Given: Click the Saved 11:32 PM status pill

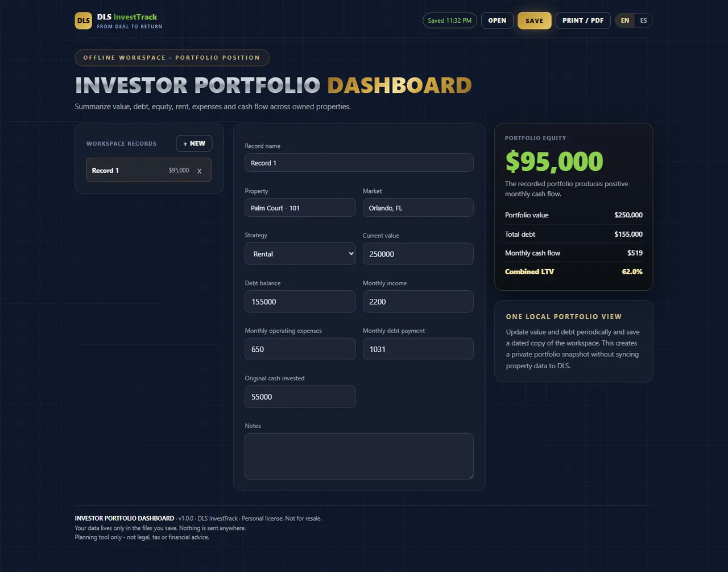Looking at the screenshot, I should [449, 20].
